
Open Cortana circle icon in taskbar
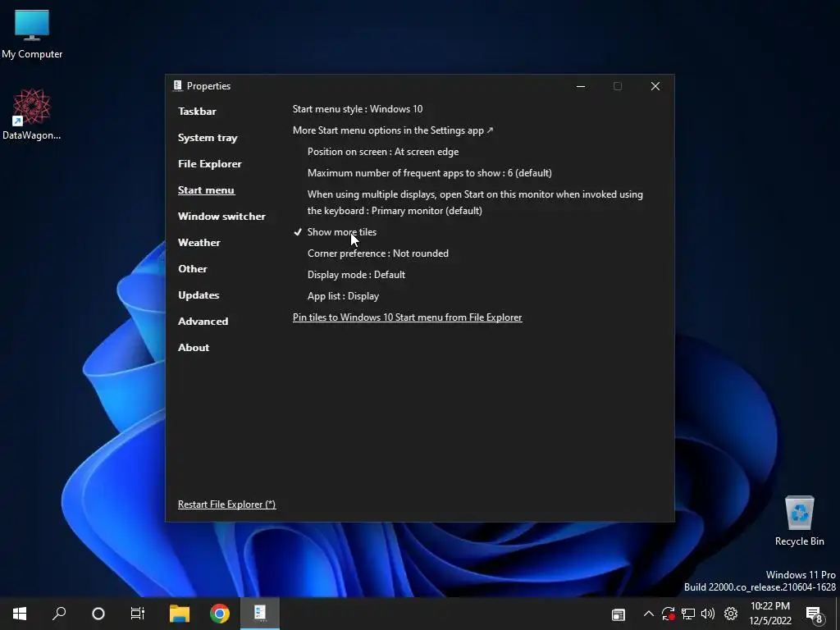[98, 614]
